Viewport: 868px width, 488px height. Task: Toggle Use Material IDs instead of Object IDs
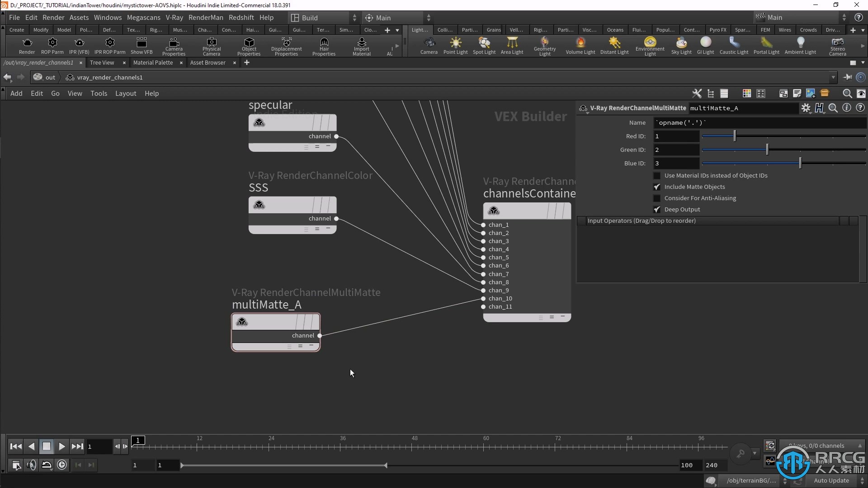pyautogui.click(x=657, y=174)
